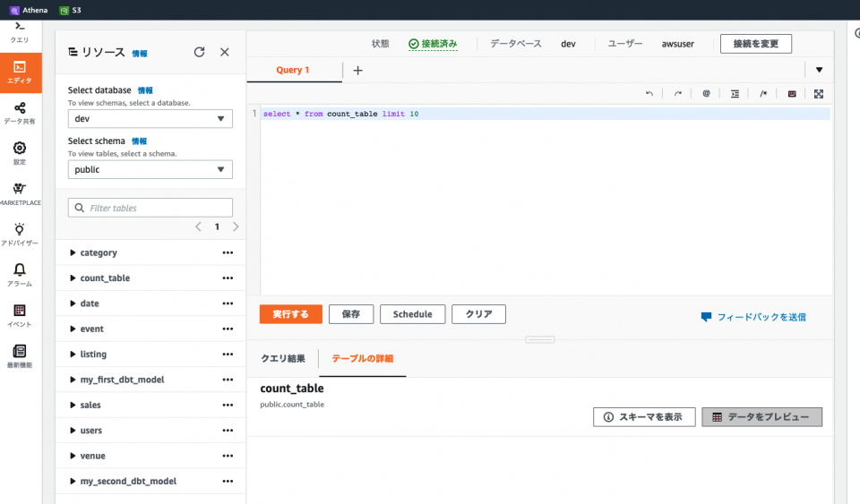
Task: Expand the date table
Action: [x=73, y=303]
